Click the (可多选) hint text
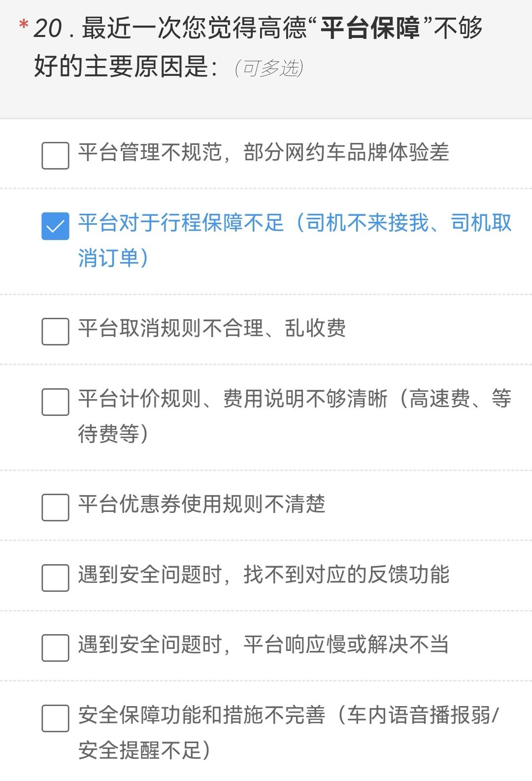The height and width of the screenshot is (781, 532). [x=269, y=68]
